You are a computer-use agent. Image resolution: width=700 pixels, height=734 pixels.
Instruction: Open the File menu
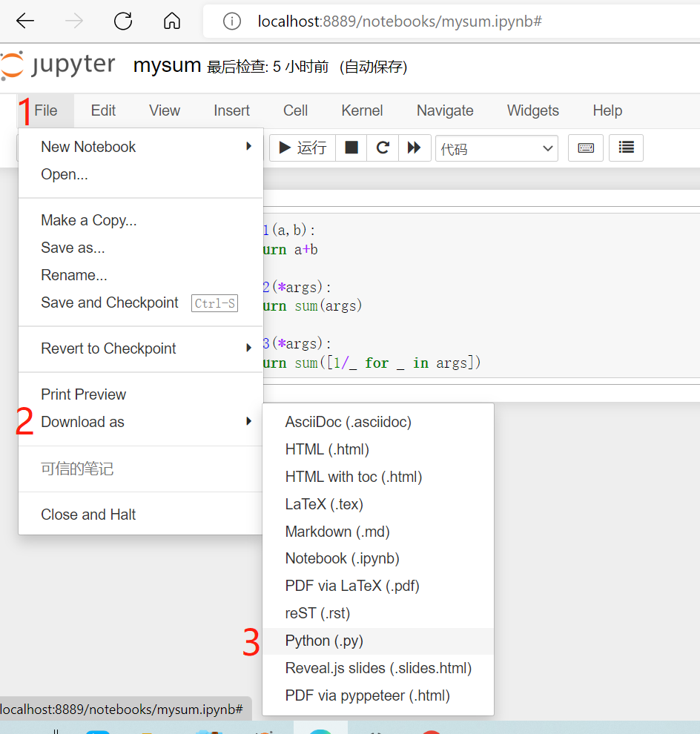coord(46,110)
